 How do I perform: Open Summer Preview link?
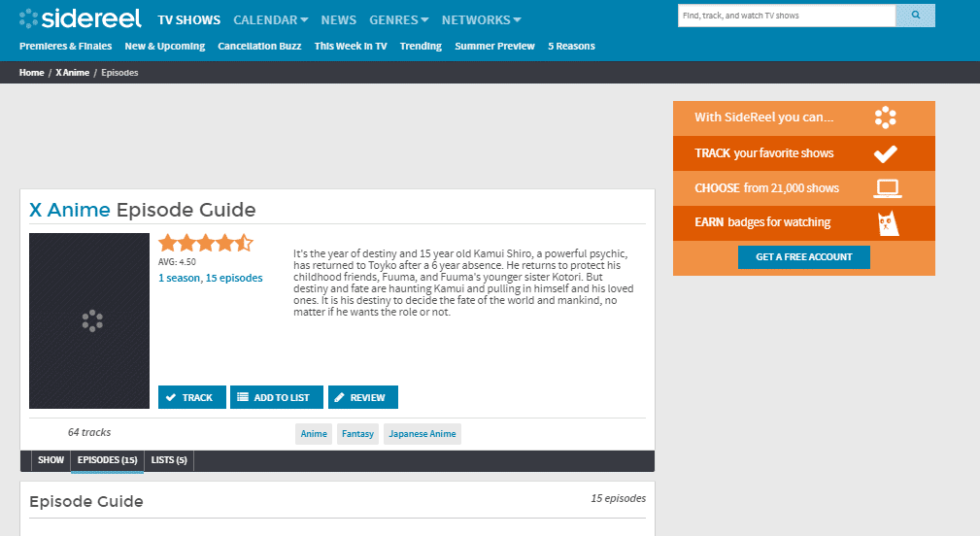coord(494,47)
